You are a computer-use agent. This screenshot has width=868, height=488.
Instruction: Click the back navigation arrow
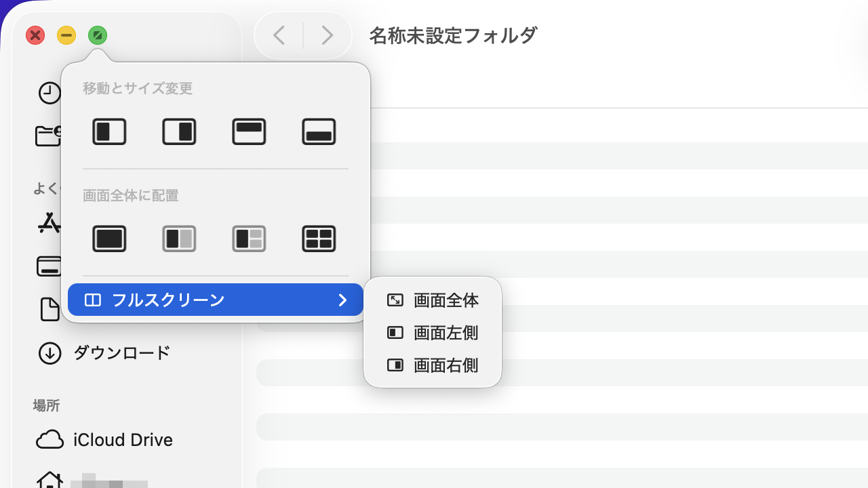[x=279, y=35]
